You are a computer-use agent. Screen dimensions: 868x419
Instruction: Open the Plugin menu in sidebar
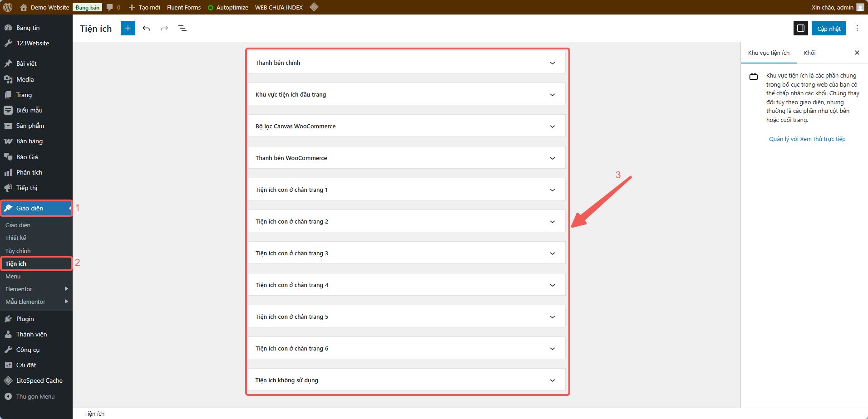(x=25, y=319)
